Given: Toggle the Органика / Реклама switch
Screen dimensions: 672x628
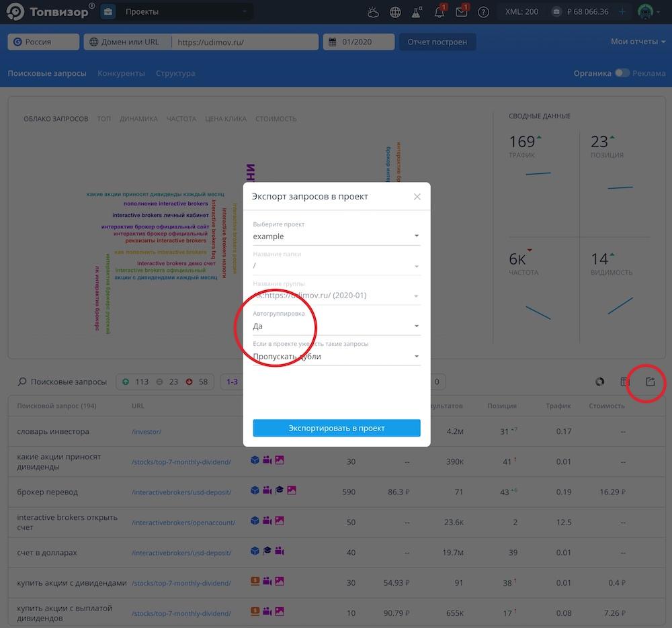Looking at the screenshot, I should pyautogui.click(x=622, y=73).
